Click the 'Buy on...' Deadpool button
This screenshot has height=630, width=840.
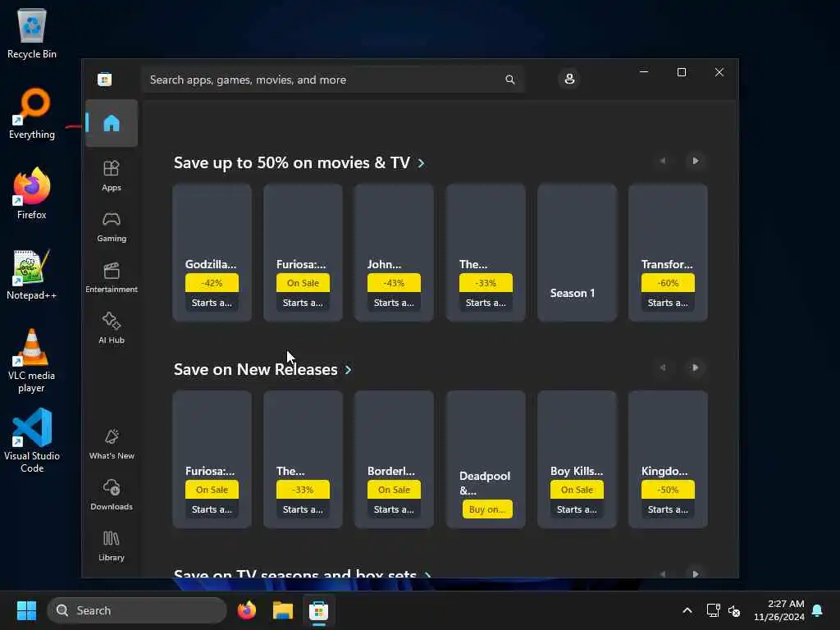[487, 509]
